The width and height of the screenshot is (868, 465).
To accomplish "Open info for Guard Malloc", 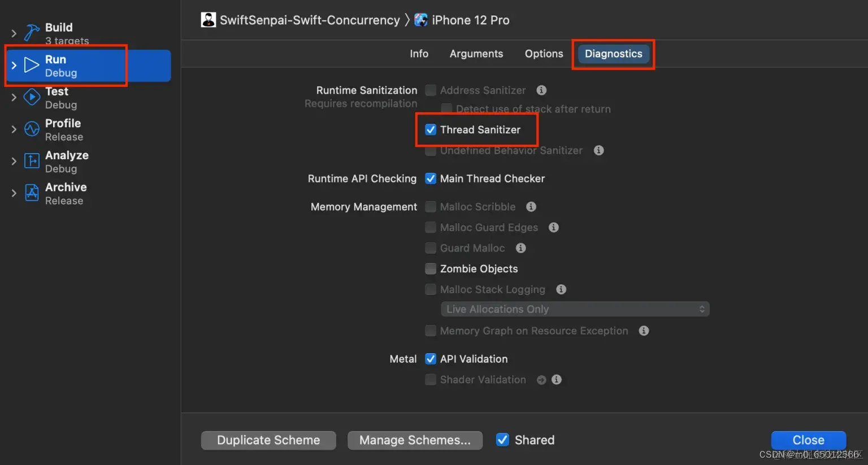I will click(521, 248).
